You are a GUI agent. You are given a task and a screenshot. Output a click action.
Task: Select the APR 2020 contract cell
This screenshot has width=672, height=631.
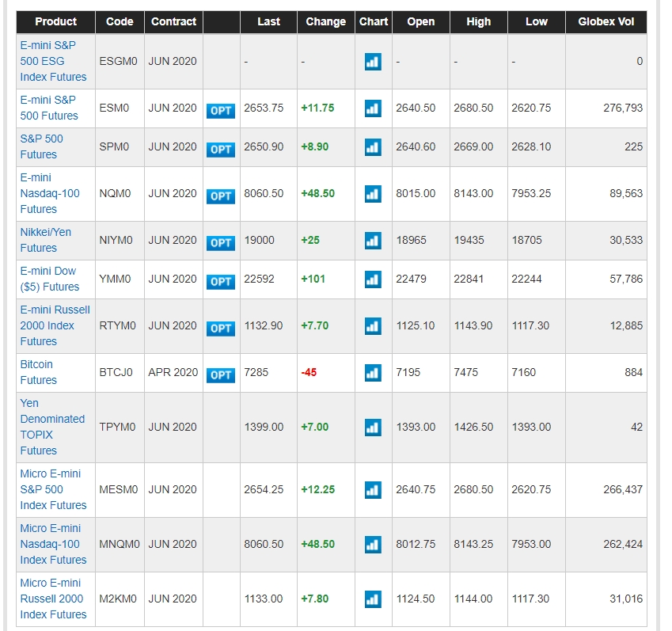coord(173,373)
